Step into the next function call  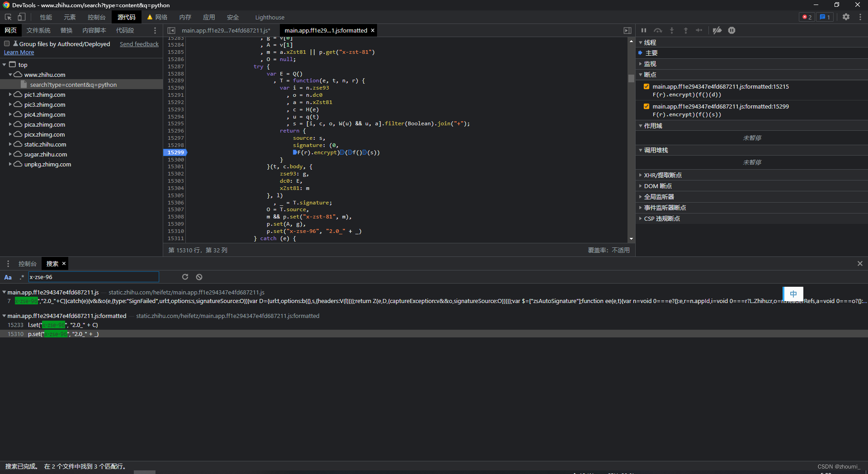tap(672, 30)
